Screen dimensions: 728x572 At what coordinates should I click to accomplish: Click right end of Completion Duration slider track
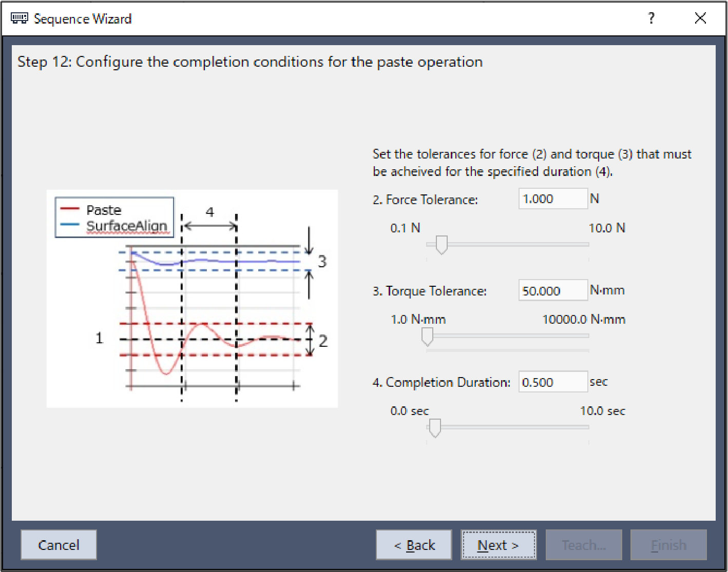(585, 427)
